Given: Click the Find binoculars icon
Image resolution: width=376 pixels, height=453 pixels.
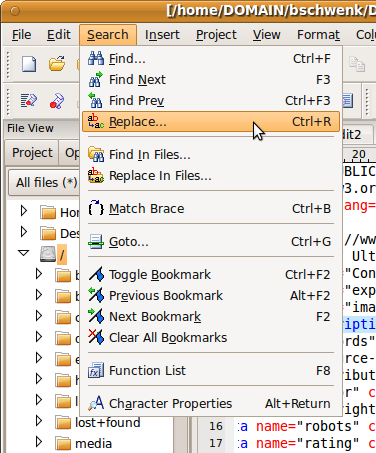Looking at the screenshot, I should tap(96, 59).
